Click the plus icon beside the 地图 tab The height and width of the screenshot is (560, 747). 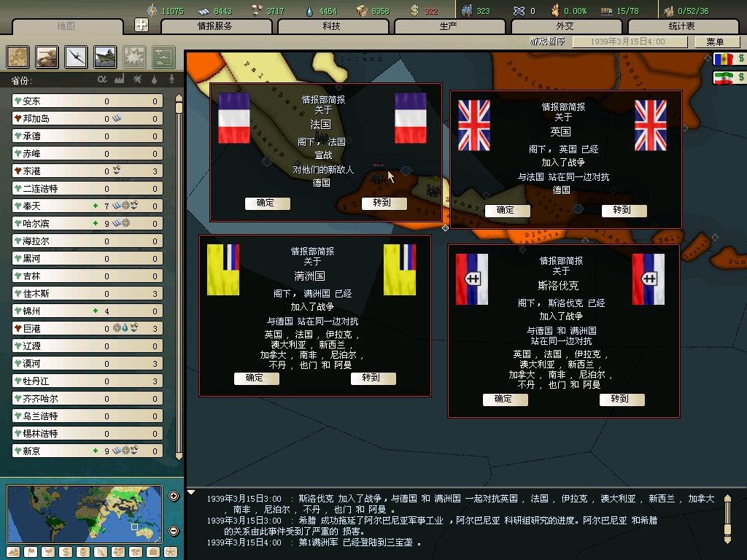[142, 25]
